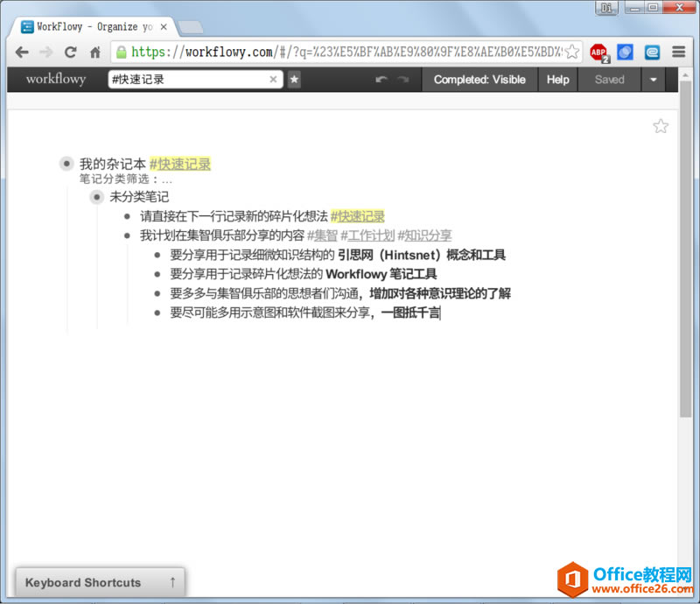Click the undo arrow in the WorkFlowy toolbar
Screen dimensions: 700x604
pos(381,80)
